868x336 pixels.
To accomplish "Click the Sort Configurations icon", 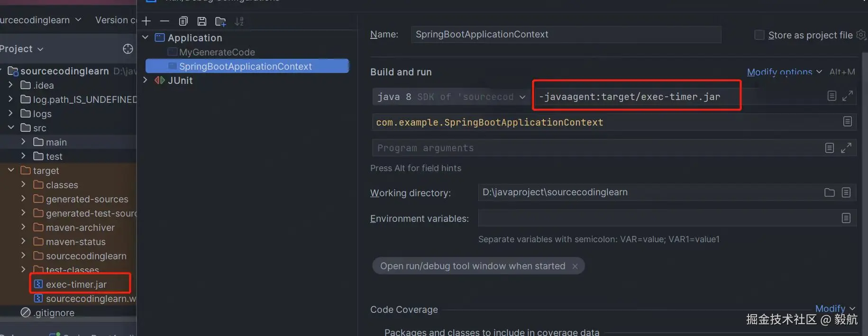I will click(x=239, y=21).
